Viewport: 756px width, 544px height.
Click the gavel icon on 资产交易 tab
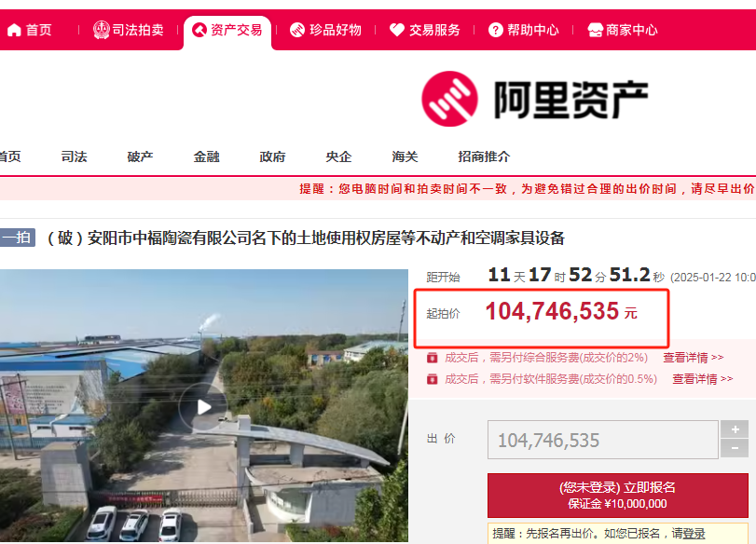tap(199, 30)
